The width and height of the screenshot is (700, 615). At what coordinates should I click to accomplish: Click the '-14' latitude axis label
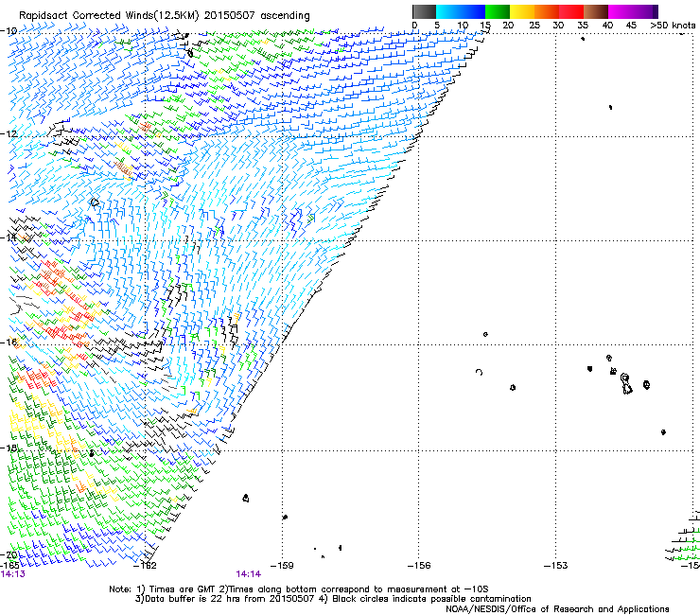click(x=9, y=237)
